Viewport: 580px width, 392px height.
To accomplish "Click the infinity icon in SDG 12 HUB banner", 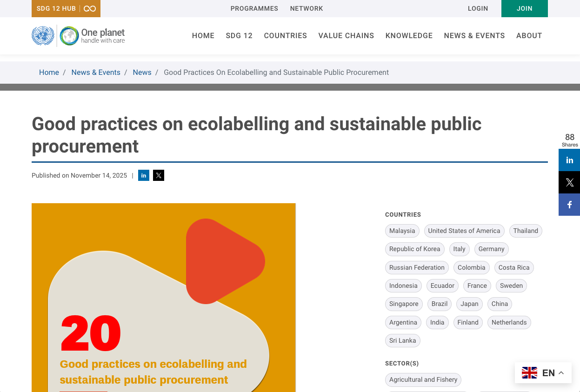I will click(x=89, y=8).
